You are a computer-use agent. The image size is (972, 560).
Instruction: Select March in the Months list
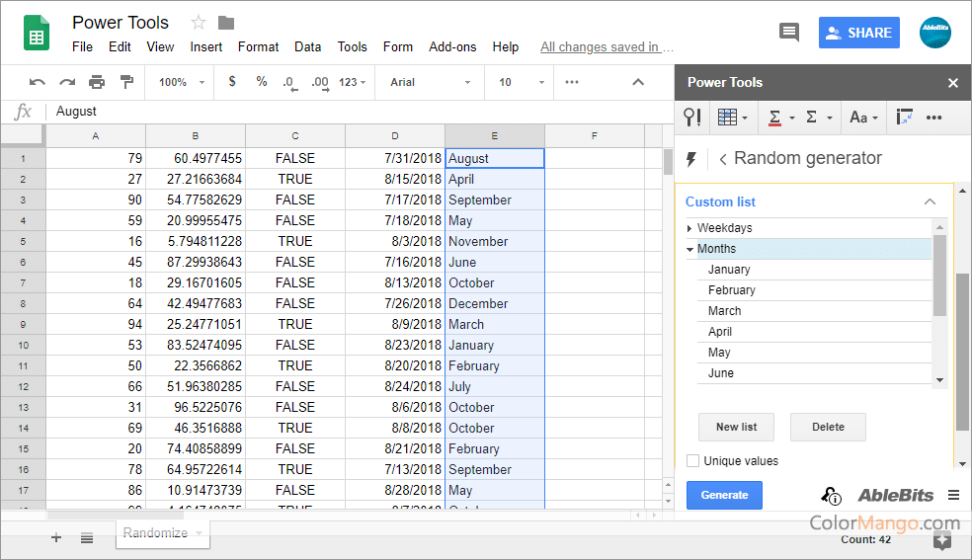(x=724, y=311)
